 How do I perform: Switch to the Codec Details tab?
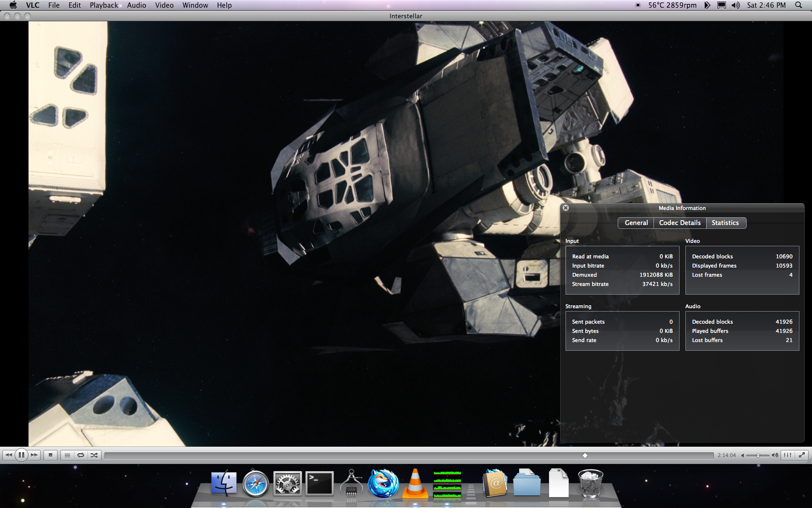(680, 223)
